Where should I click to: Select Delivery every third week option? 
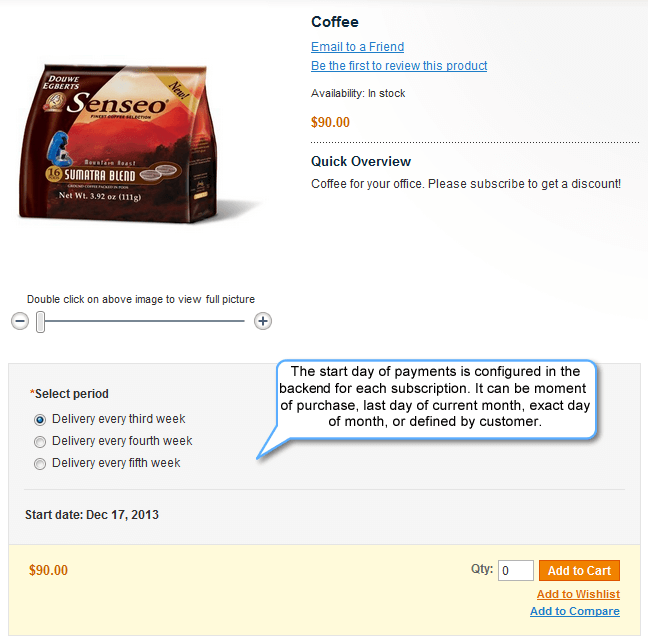tap(40, 420)
